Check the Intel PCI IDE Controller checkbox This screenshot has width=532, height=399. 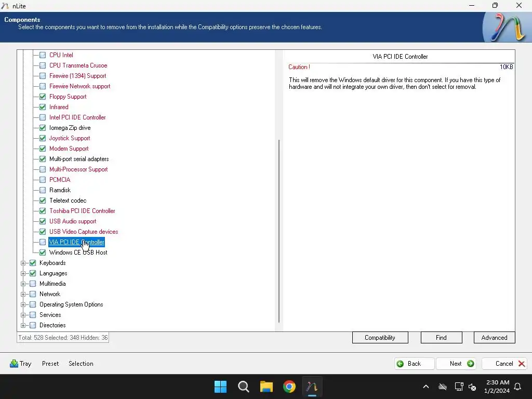pyautogui.click(x=43, y=117)
